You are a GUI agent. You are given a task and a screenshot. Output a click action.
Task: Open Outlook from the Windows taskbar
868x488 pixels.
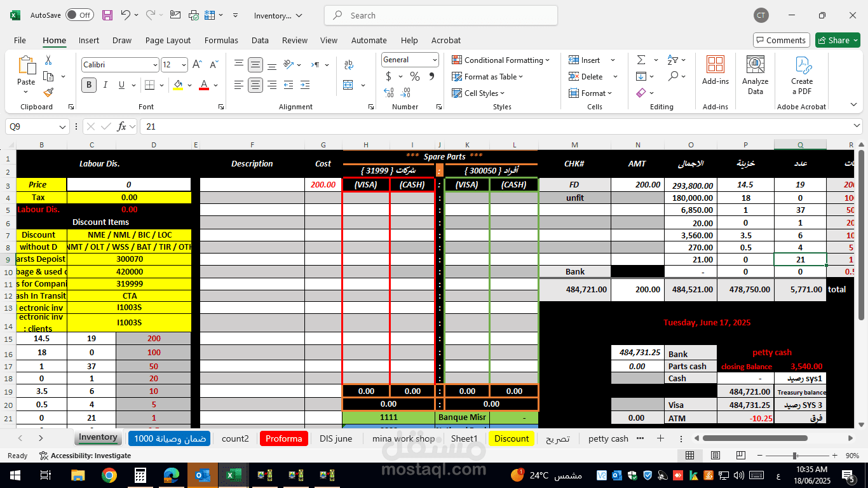pos(202,475)
